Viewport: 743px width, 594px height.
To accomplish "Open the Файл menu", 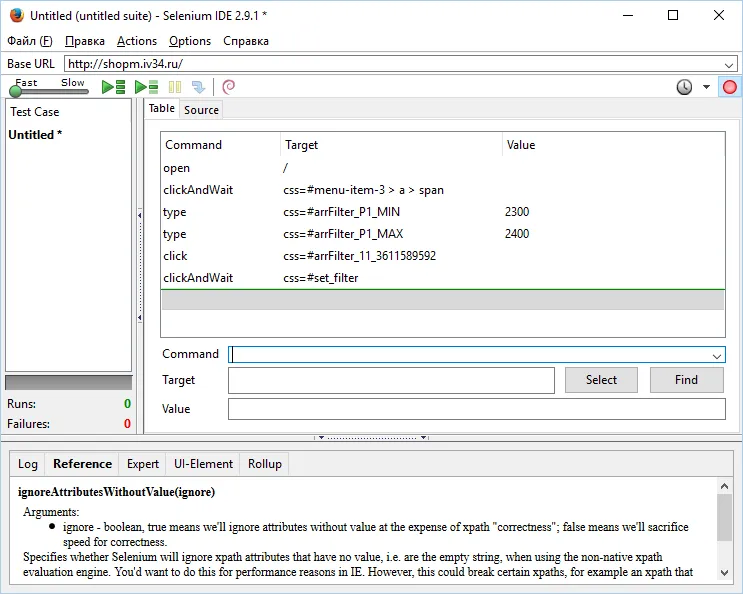I will pyautogui.click(x=30, y=41).
